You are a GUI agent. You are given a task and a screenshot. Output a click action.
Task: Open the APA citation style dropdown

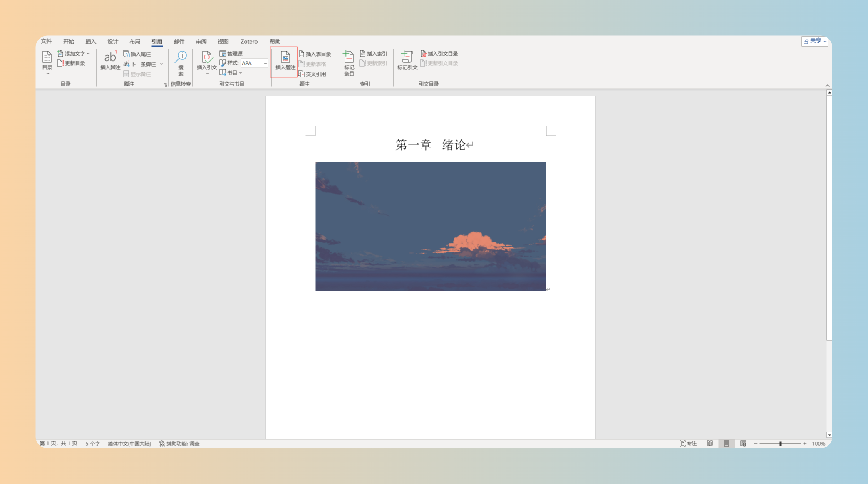265,63
